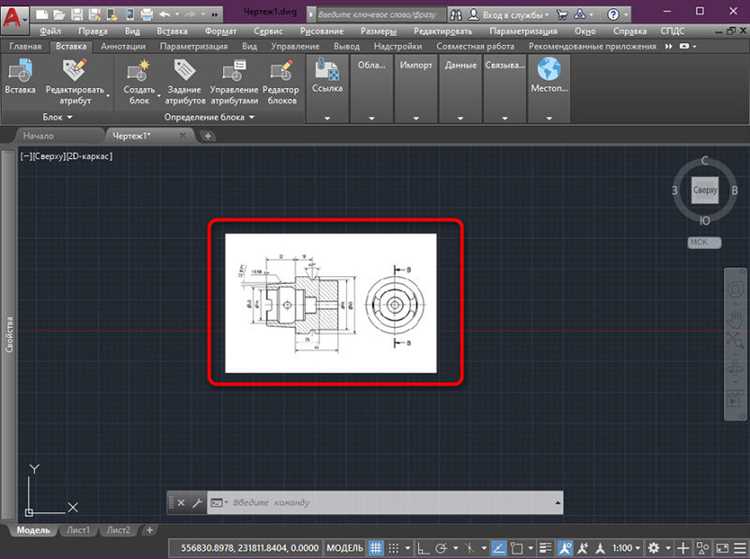This screenshot has height=559, width=750.
Task: Click the Задание атрибутов tag icon
Action: tap(185, 70)
